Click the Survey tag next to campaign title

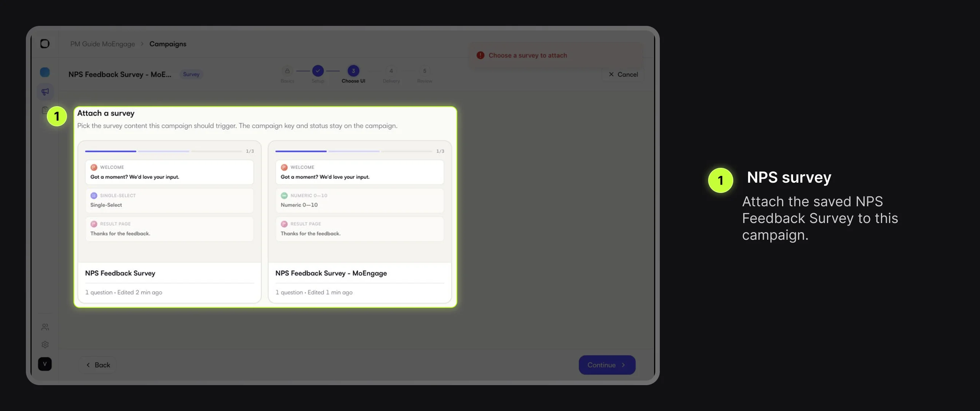(x=191, y=75)
